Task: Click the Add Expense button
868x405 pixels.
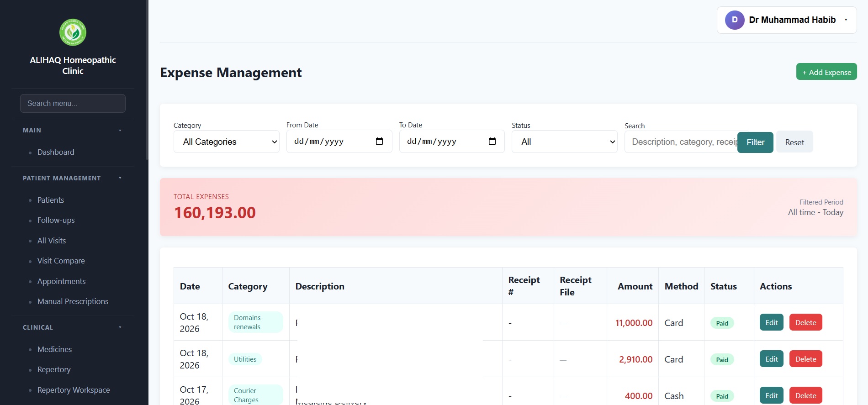Action: click(x=826, y=72)
